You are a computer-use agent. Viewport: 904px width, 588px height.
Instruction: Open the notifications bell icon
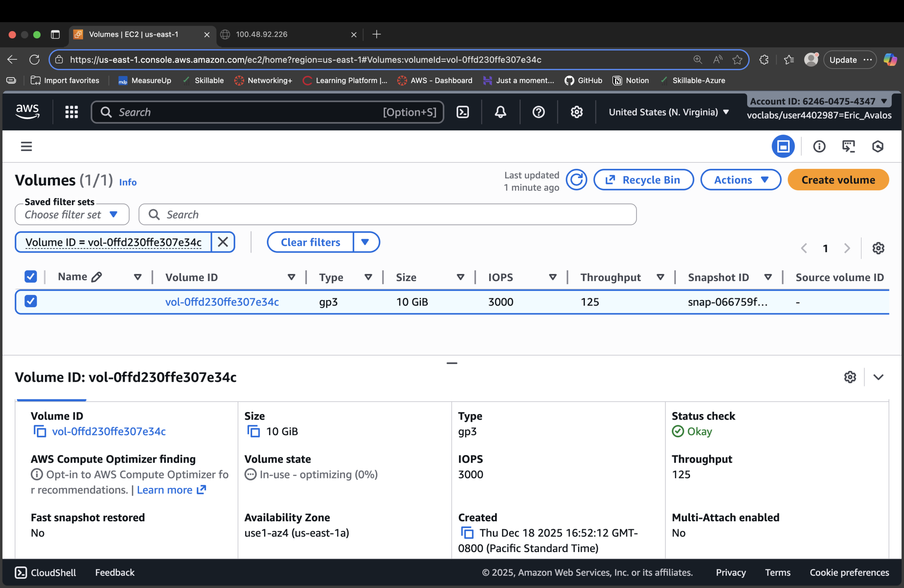pos(500,112)
